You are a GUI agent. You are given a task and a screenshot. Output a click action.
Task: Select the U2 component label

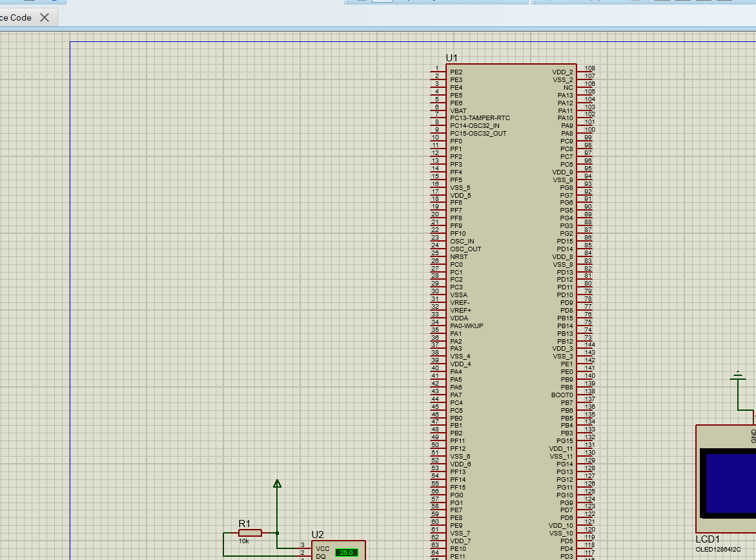pos(318,534)
